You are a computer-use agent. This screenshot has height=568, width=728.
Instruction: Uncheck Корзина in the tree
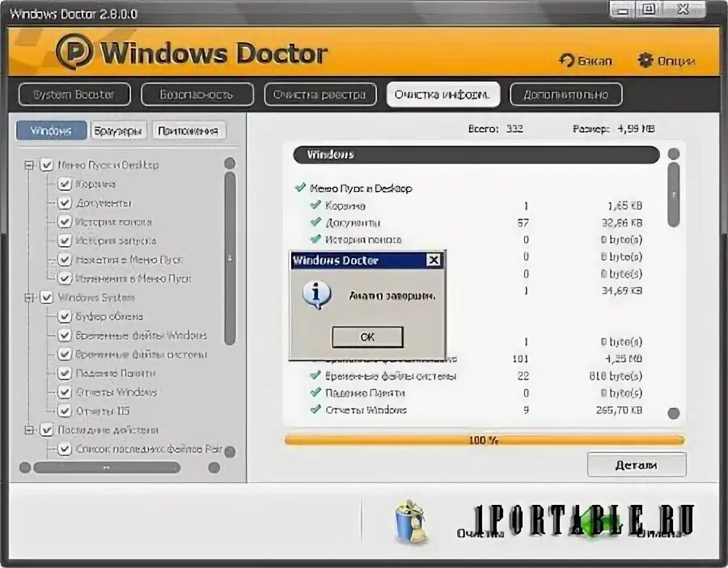click(64, 184)
